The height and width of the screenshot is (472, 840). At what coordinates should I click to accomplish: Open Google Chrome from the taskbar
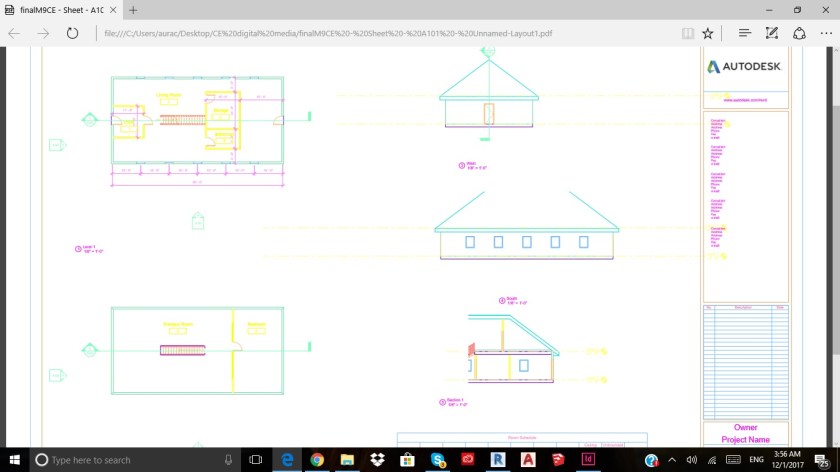pos(317,460)
